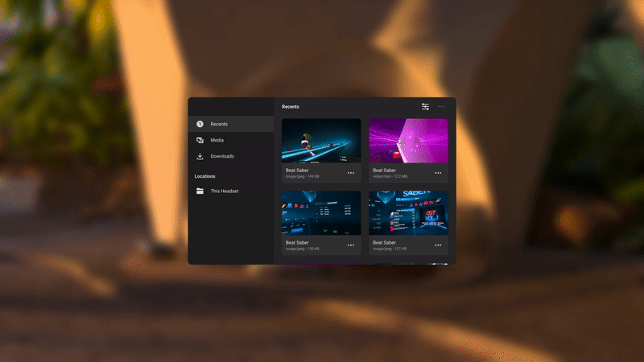Open the filter sliders icon in header
This screenshot has height=362, width=644.
[425, 106]
